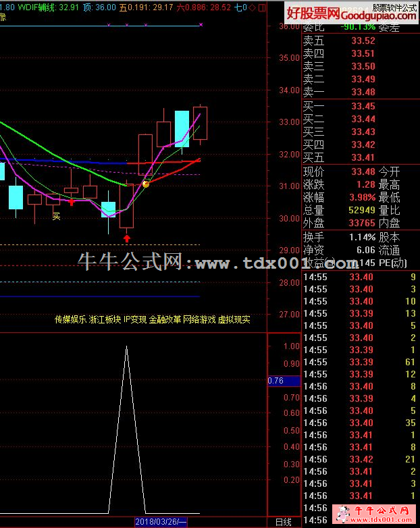The height and width of the screenshot is (528, 420).
Task: Click the 14:56 33.40 tick with volume 35
Action: tap(360, 423)
